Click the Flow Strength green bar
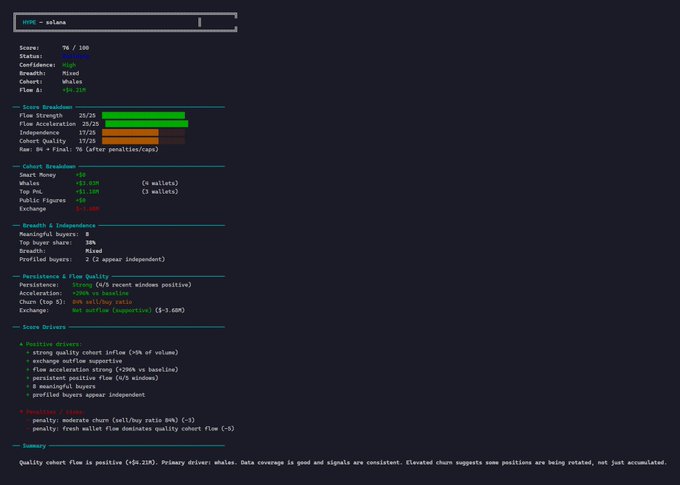The width and height of the screenshot is (680, 485). 143,115
